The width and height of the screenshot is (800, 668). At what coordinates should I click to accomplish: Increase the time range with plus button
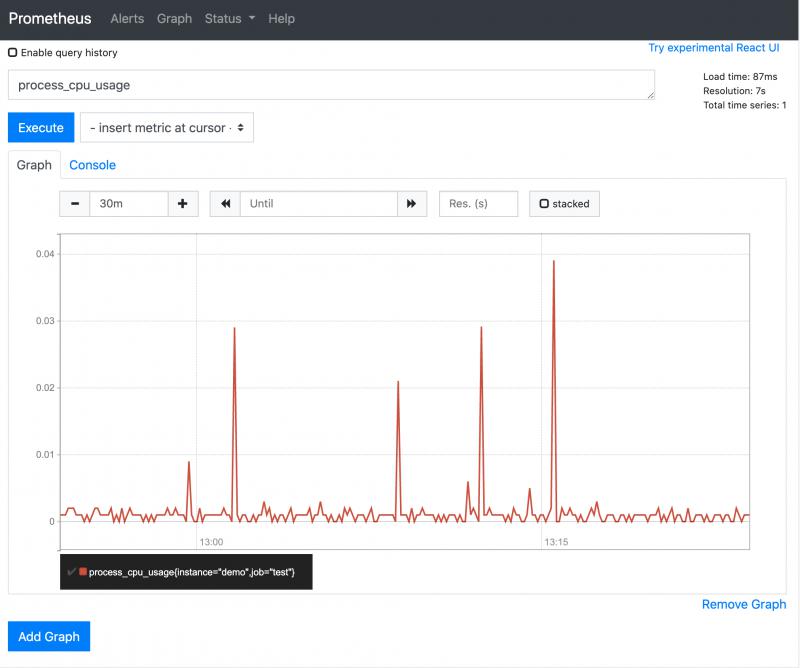[x=182, y=204]
